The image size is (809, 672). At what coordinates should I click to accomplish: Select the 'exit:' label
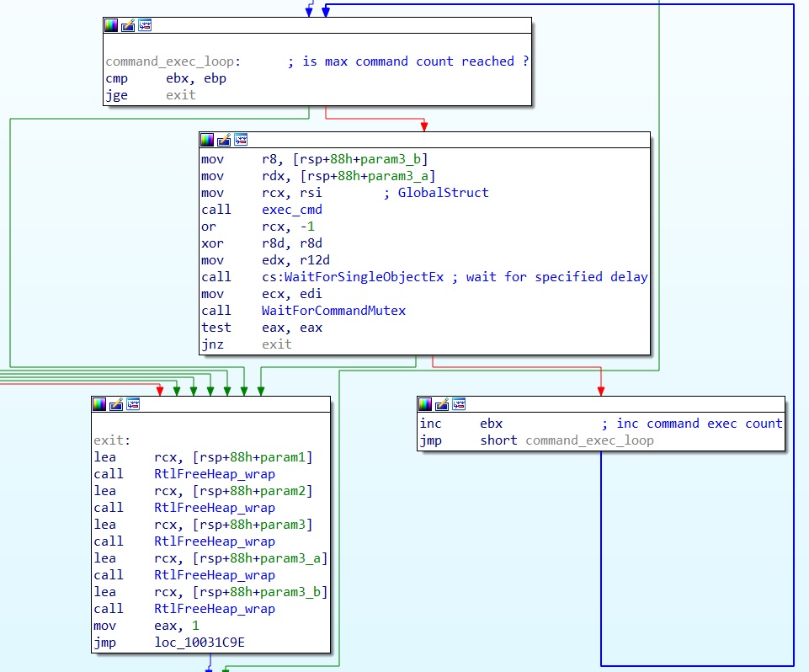(112, 440)
